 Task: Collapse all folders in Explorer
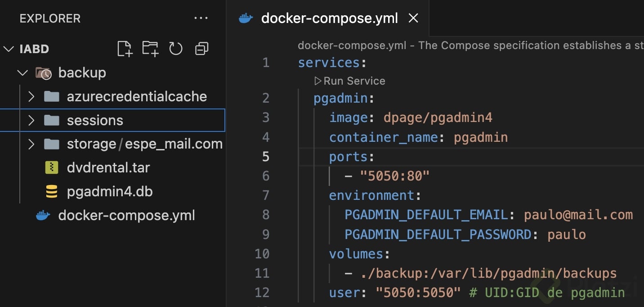[201, 49]
